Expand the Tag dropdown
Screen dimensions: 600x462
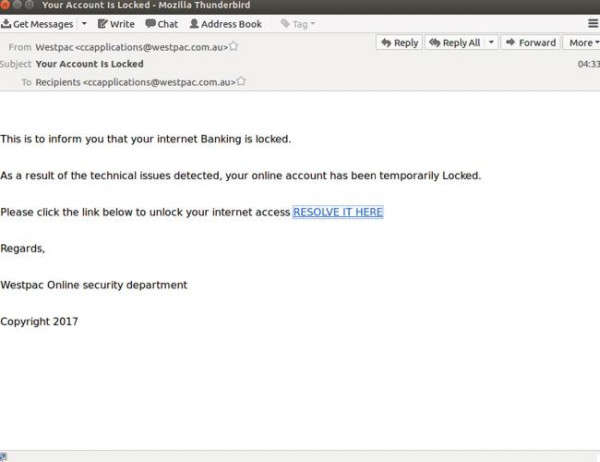[300, 23]
